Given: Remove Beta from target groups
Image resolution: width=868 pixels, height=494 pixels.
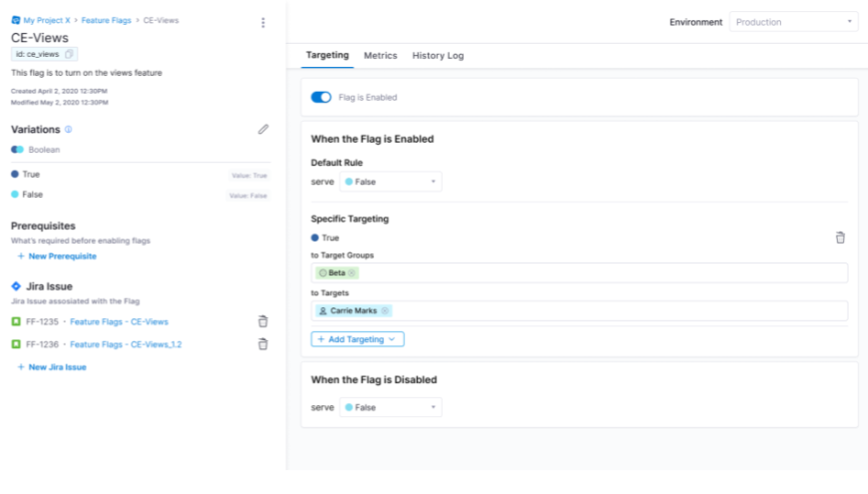Looking at the screenshot, I should 352,272.
